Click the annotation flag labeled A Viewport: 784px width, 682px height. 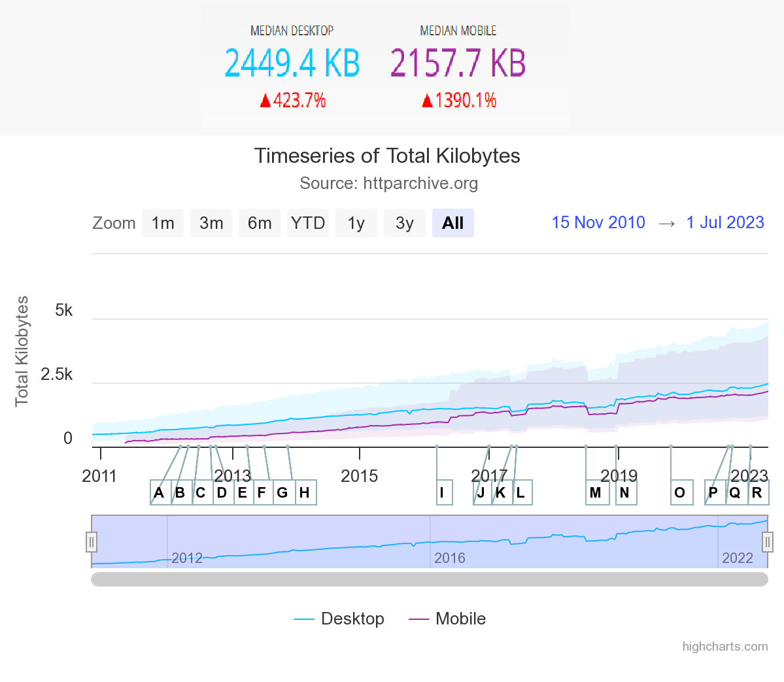click(159, 492)
